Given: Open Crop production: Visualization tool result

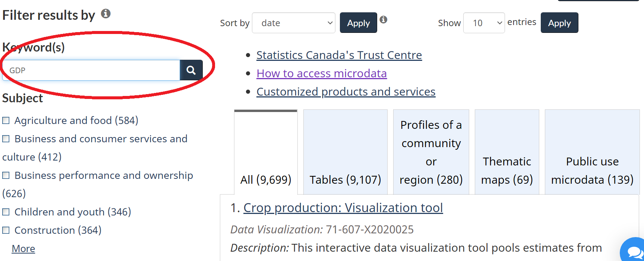Looking at the screenshot, I should (x=343, y=208).
